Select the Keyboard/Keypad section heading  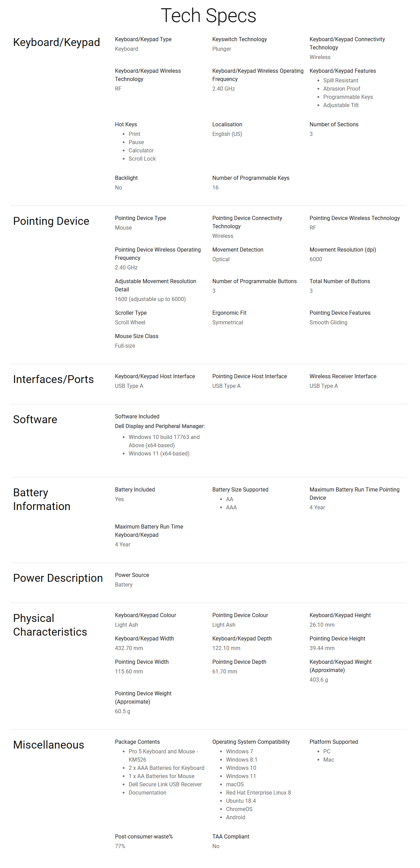pos(57,42)
